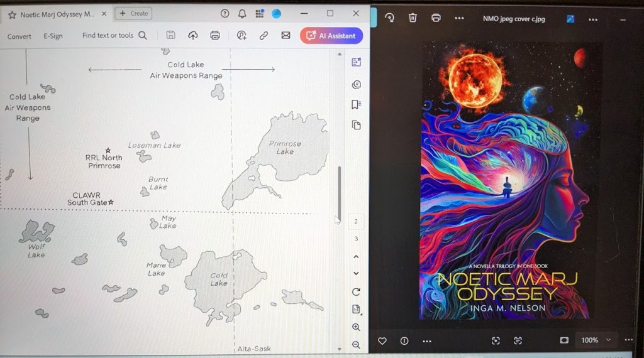Click the copy link icon in Acrobat
Viewport: 644px width, 358px height.
pyautogui.click(x=264, y=36)
